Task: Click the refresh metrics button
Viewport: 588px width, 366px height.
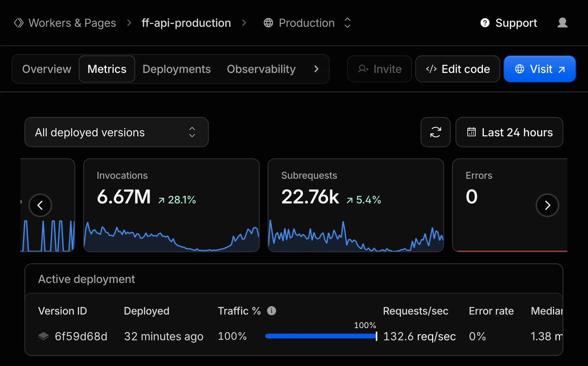Action: tap(435, 132)
